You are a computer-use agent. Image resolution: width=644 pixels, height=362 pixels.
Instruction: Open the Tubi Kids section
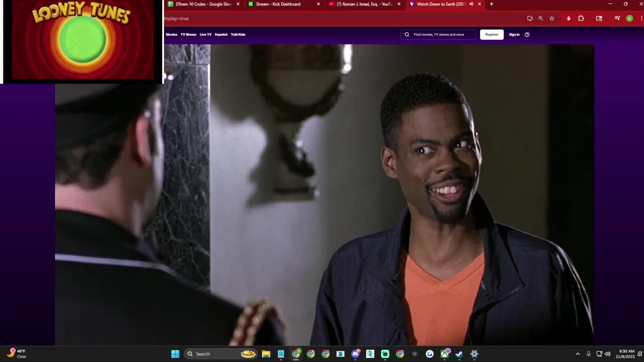pyautogui.click(x=238, y=35)
